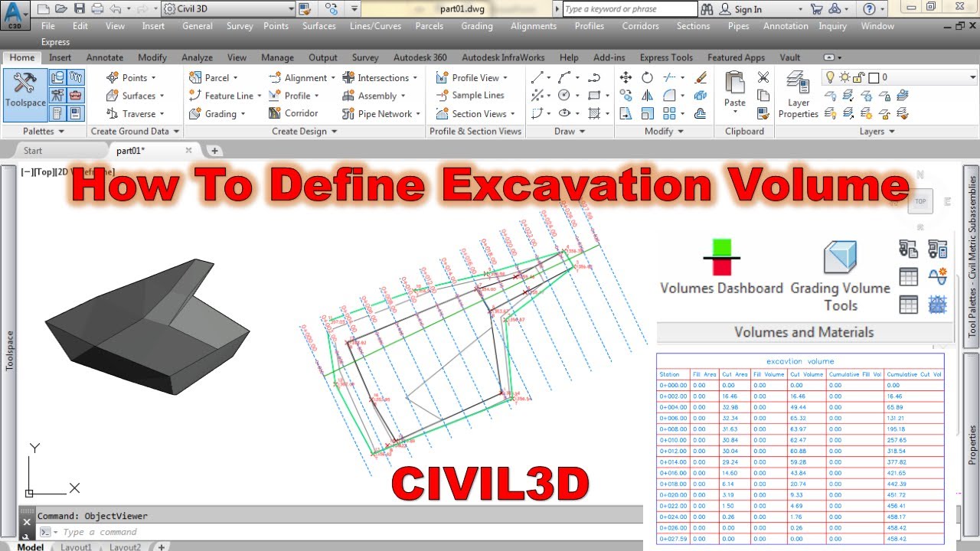Click Sample Lines tool

[470, 95]
